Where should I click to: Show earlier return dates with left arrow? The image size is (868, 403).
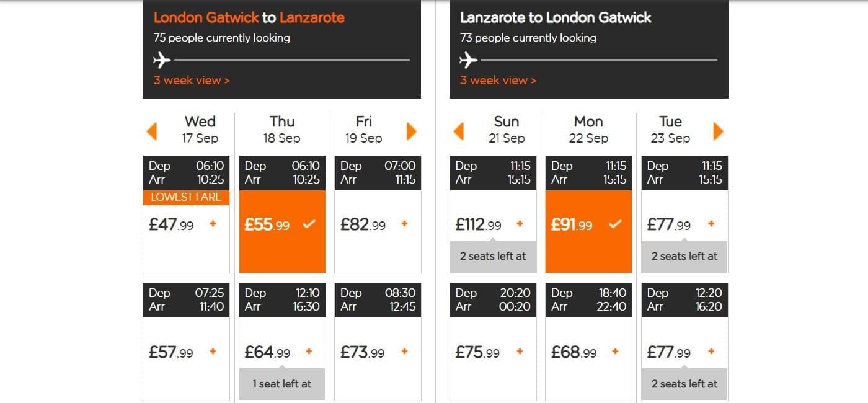[x=459, y=131]
